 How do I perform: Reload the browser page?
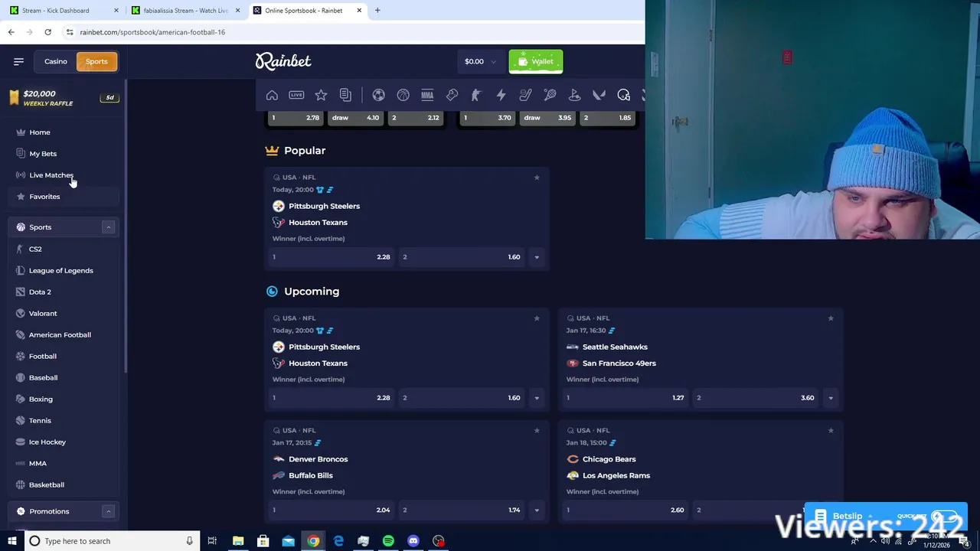coord(47,32)
